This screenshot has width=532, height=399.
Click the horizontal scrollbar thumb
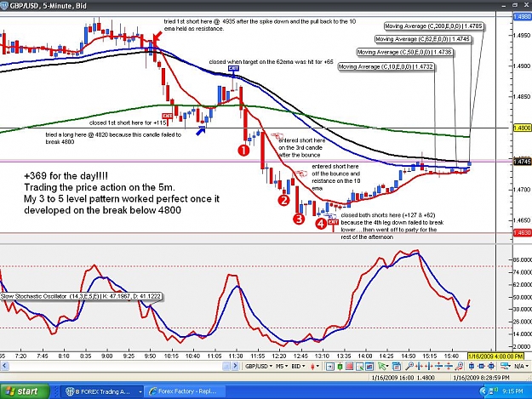[x=226, y=366]
